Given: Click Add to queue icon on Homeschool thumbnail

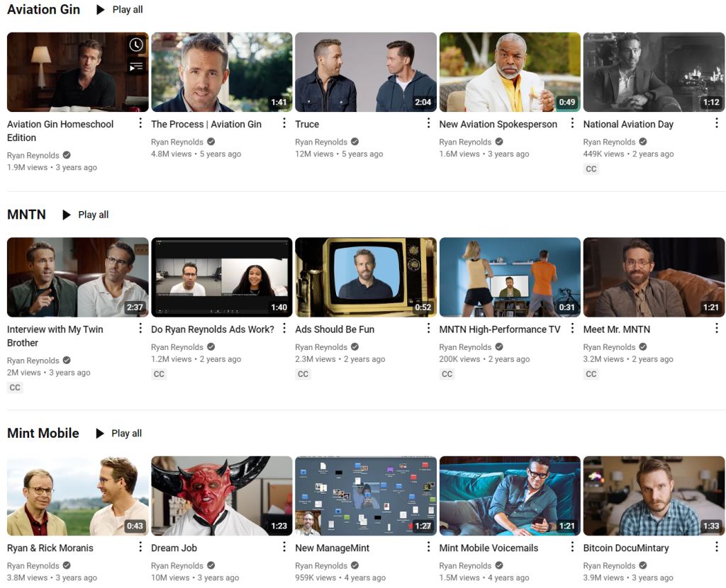Looking at the screenshot, I should tap(136, 66).
